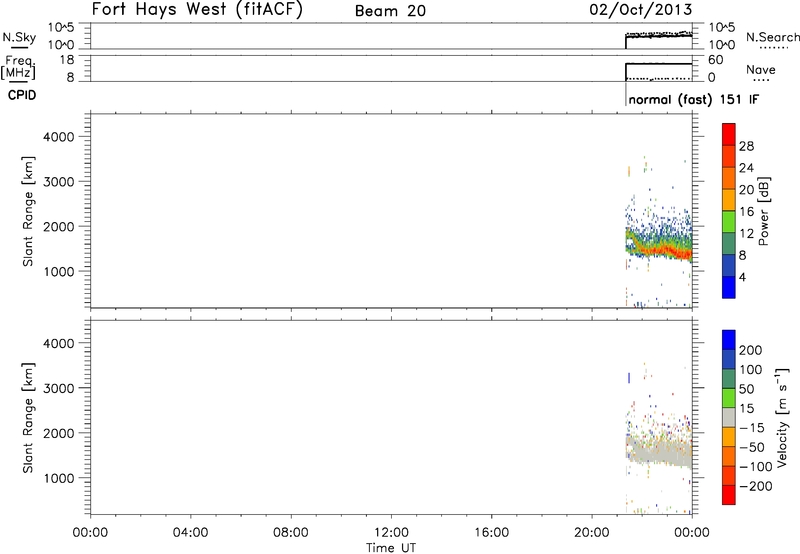Click the power panel's "Slant Range [km]" label

tap(28, 211)
